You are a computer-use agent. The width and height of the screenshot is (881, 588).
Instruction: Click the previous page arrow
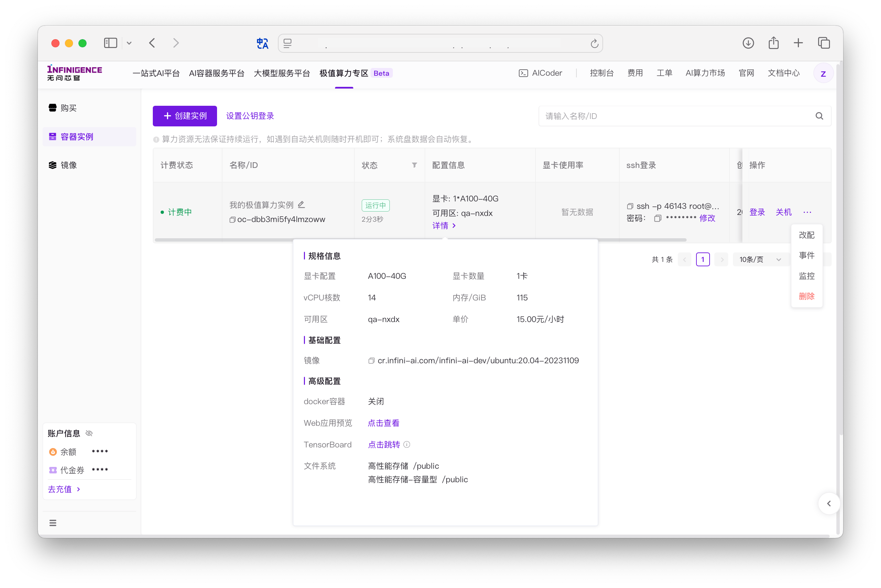point(684,260)
